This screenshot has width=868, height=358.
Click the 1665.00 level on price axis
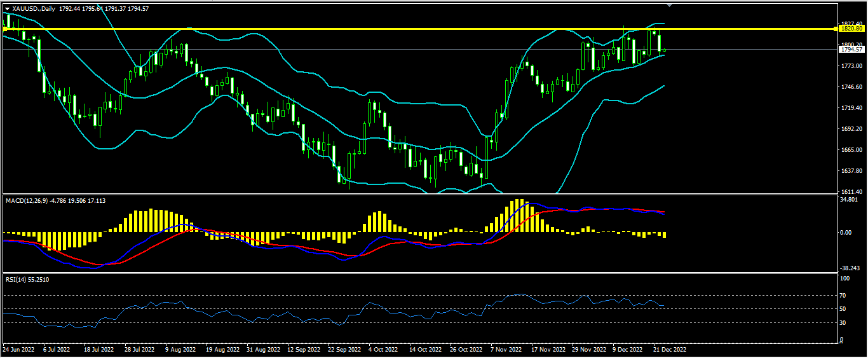[850, 149]
